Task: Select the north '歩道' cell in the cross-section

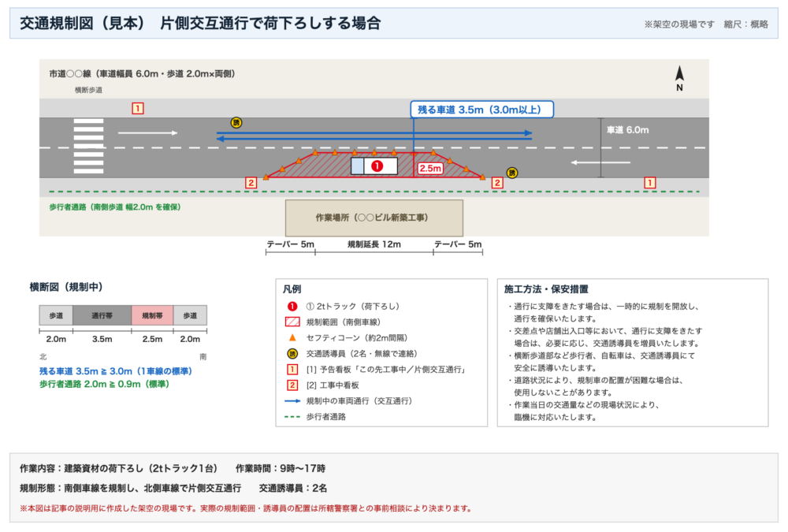Action: [56, 315]
